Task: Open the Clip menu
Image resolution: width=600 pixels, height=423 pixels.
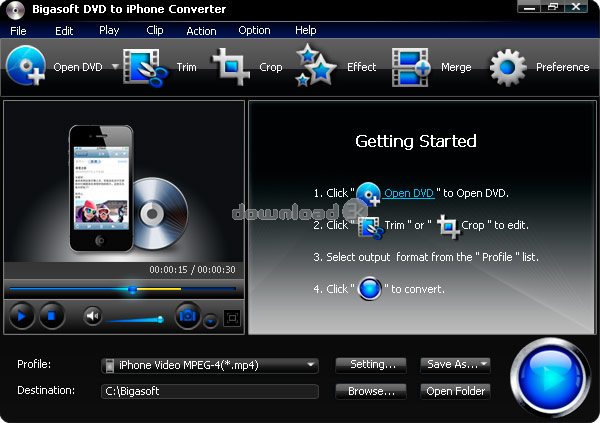Action: (x=155, y=31)
